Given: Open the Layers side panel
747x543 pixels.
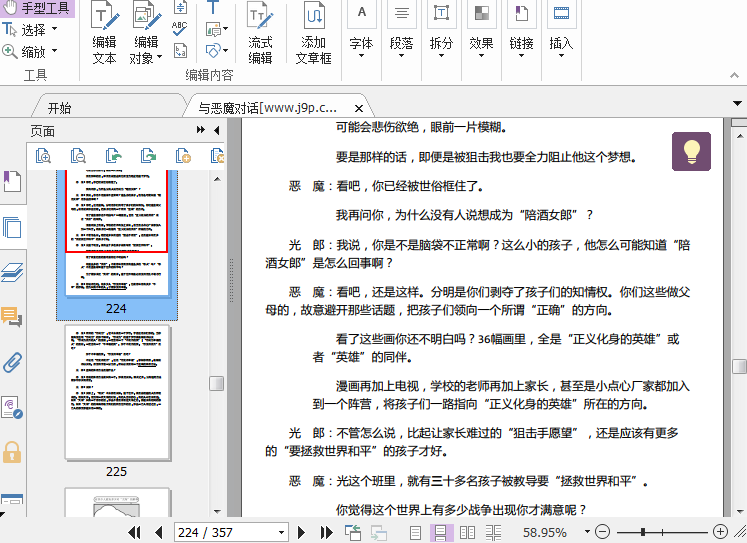Looking at the screenshot, I should pyautogui.click(x=12, y=272).
